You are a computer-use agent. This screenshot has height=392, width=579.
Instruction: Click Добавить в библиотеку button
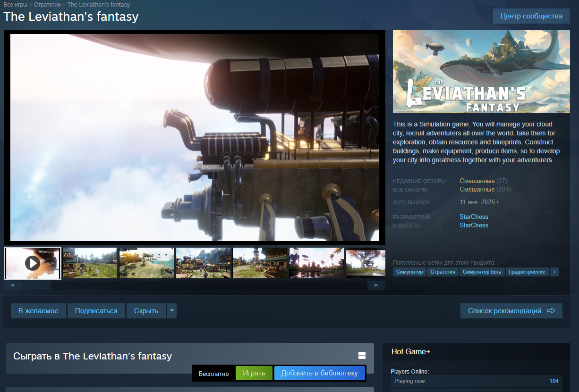pyautogui.click(x=319, y=373)
